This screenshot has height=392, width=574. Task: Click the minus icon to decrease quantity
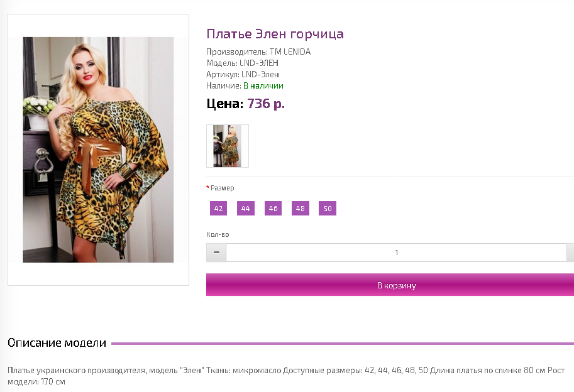coord(216,253)
